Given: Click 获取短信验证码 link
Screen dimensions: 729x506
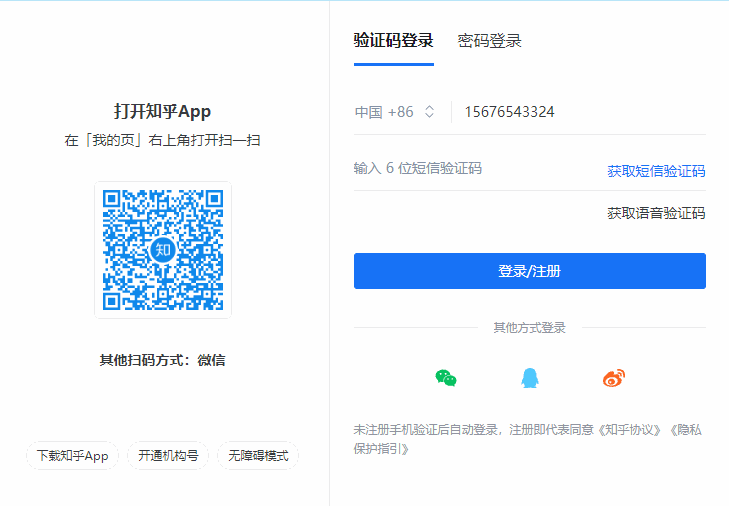Looking at the screenshot, I should (656, 171).
